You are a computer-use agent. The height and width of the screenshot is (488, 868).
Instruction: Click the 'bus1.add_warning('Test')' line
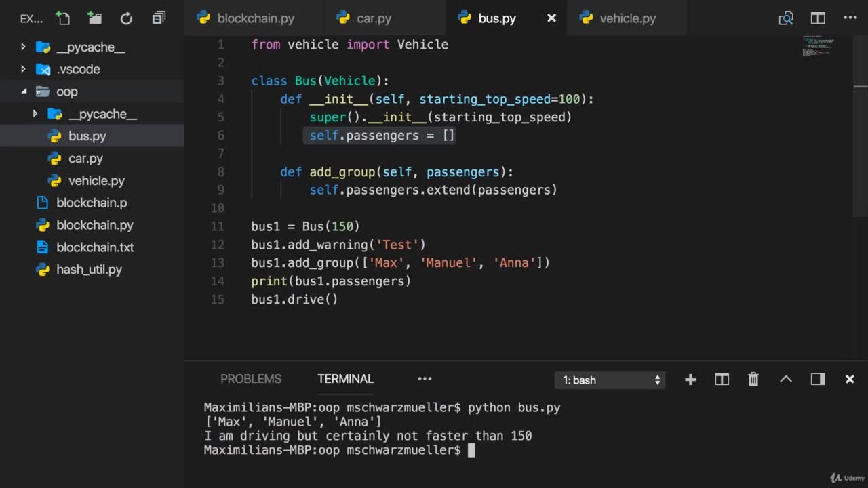(x=338, y=245)
